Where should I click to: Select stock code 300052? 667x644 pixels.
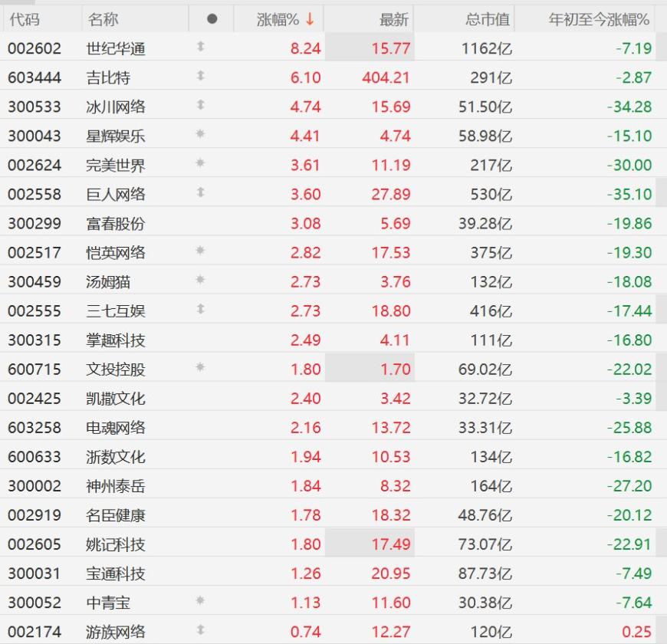coord(34,603)
